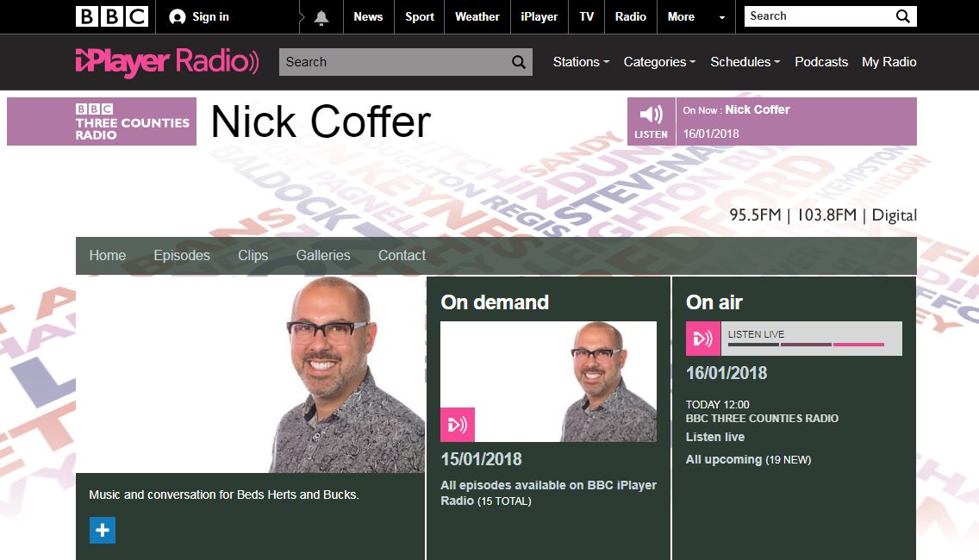Image resolution: width=979 pixels, height=560 pixels.
Task: Click Sign in text link
Action: [210, 17]
